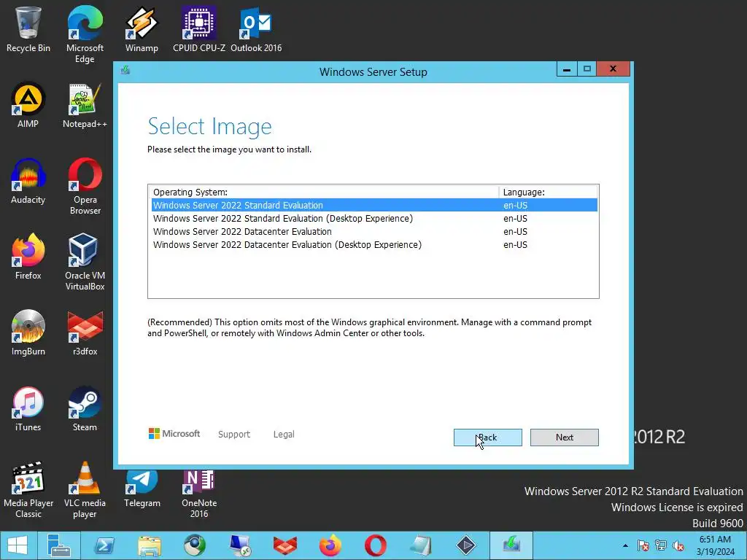The height and width of the screenshot is (560, 747).
Task: Open the Opera Browser desktop shortcut
Action: [x=85, y=186]
